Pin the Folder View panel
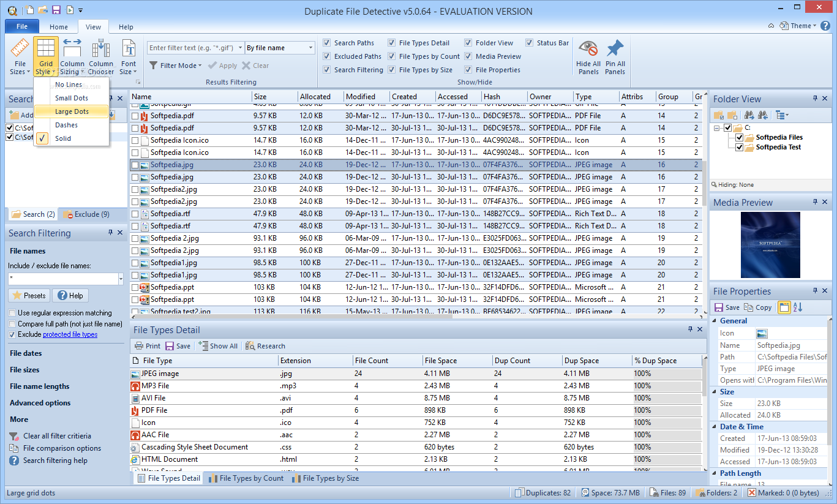Screen dimensions: 837x504 tap(815, 99)
